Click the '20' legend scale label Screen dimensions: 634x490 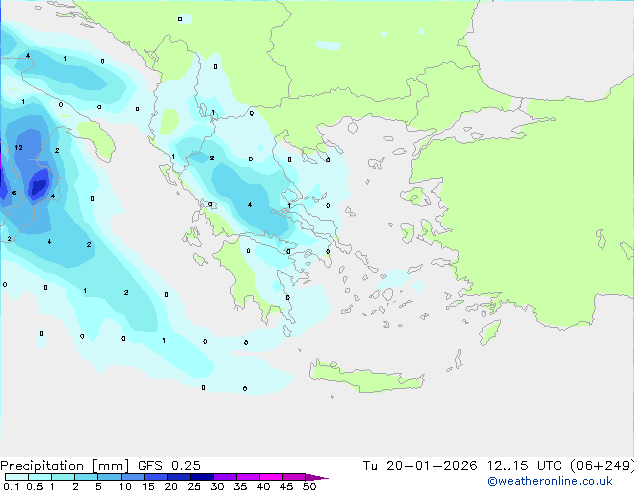(171, 486)
